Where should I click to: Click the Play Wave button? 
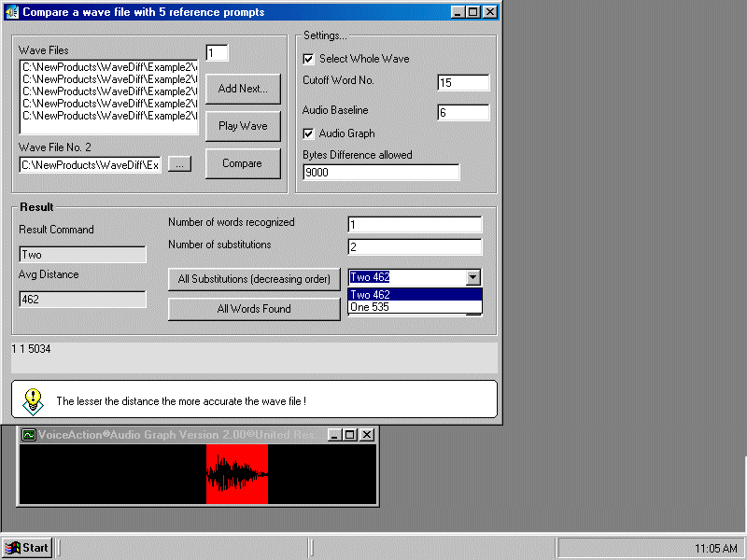pos(243,126)
